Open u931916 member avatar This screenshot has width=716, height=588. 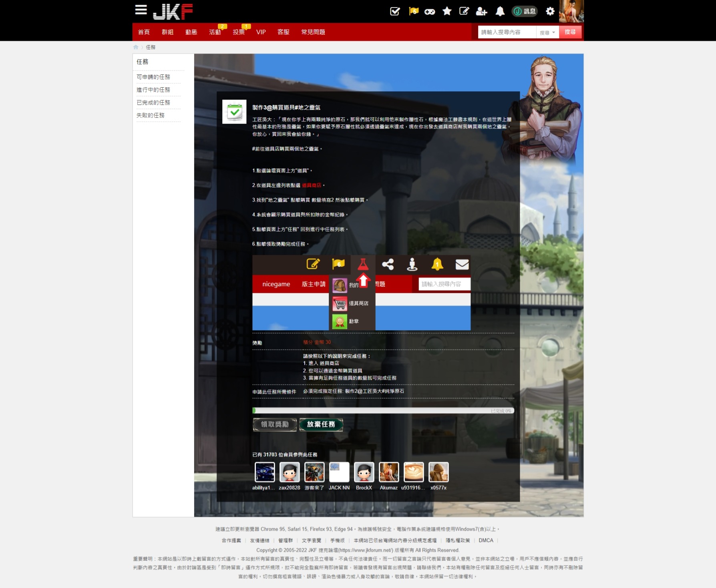click(x=414, y=472)
